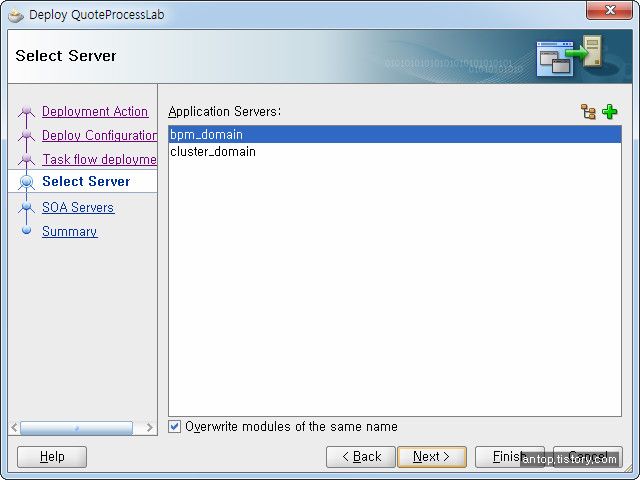Image resolution: width=640 pixels, height=480 pixels.
Task: Click the step panel scroll left arrow
Action: click(14, 427)
